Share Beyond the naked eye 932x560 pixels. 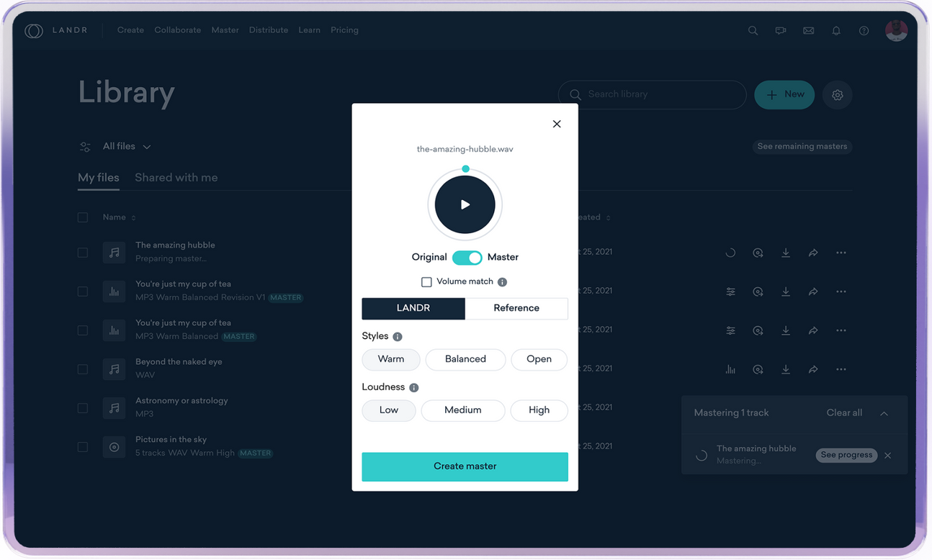tap(813, 369)
